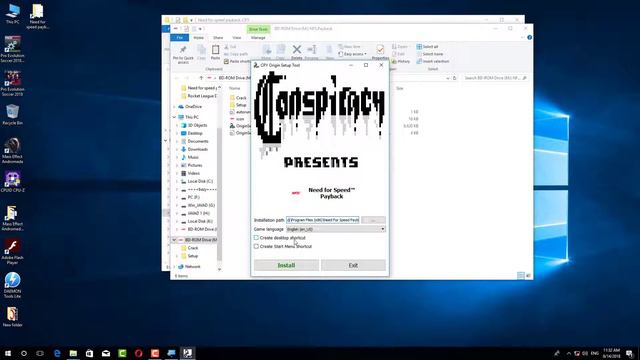Screen dimensions: 640x360
Task: Open the Windows Start menu
Action: pos(8,353)
